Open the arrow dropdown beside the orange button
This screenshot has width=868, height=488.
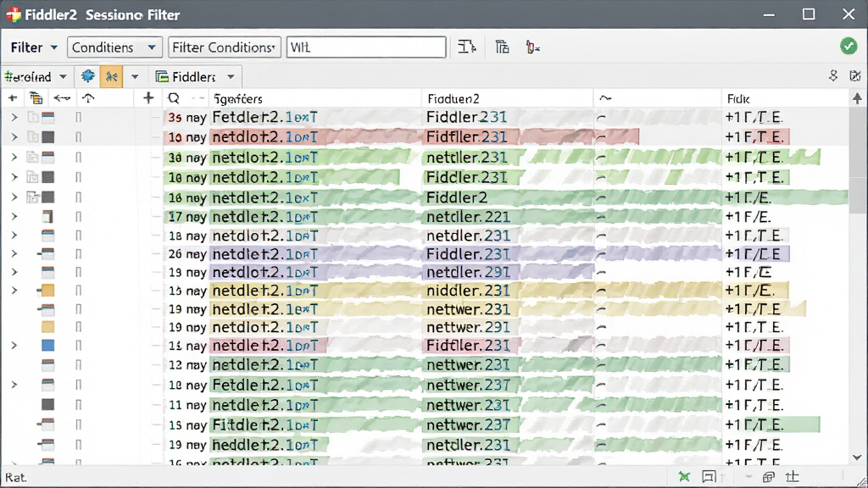click(x=135, y=76)
